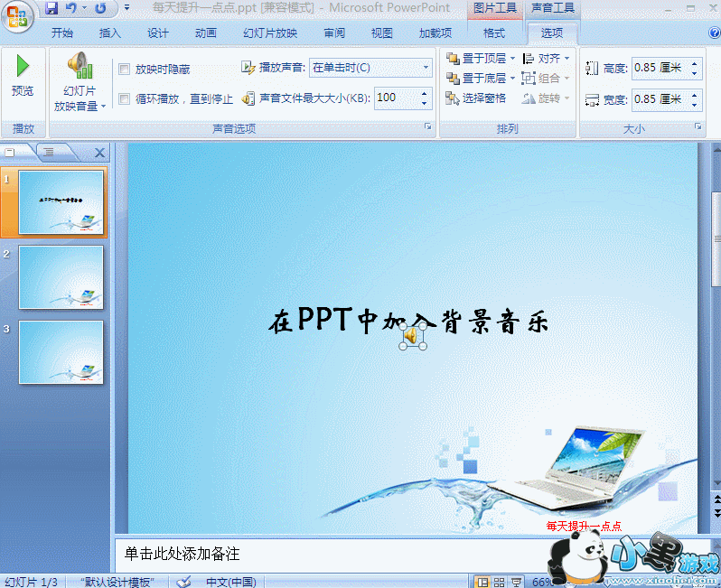Viewport: 721px width, 588px height.
Task: Expand the 置于顶层 dropdown arrow
Action: (x=512, y=59)
